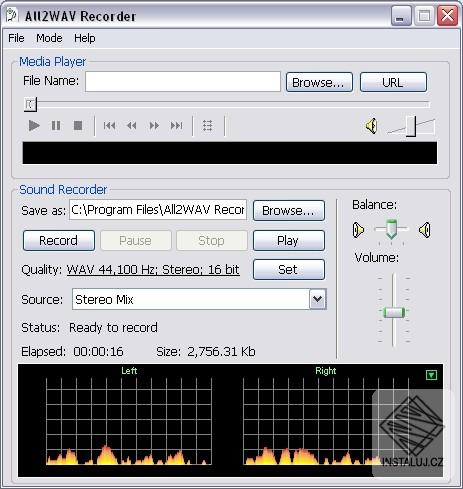Click the Right channel spectrum display
The height and width of the screenshot is (489, 463).
pos(326,421)
